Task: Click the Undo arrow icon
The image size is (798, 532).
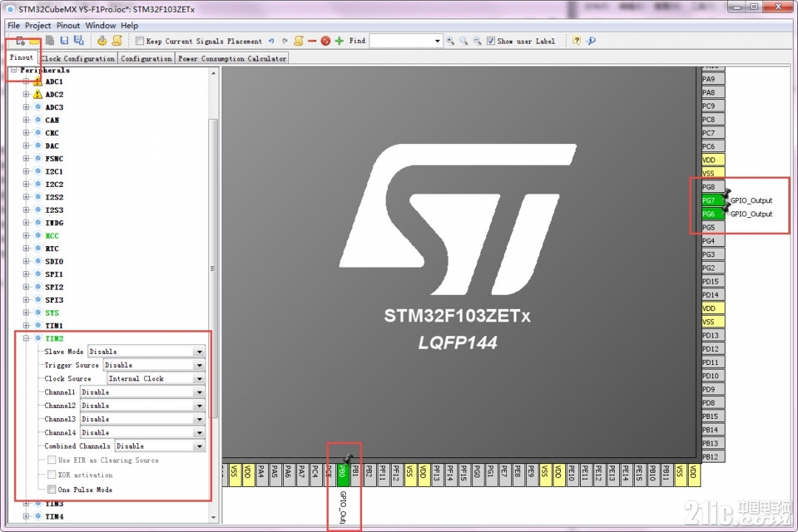Action: pyautogui.click(x=271, y=41)
